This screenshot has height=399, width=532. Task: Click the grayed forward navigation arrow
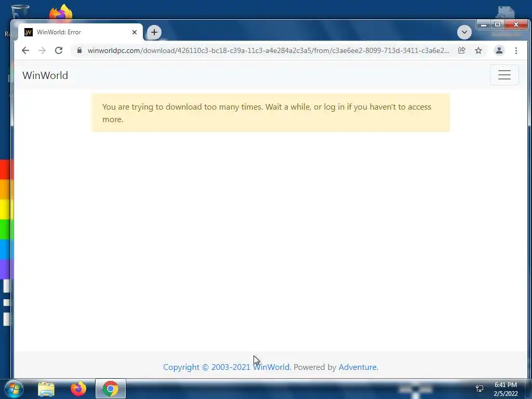click(42, 50)
